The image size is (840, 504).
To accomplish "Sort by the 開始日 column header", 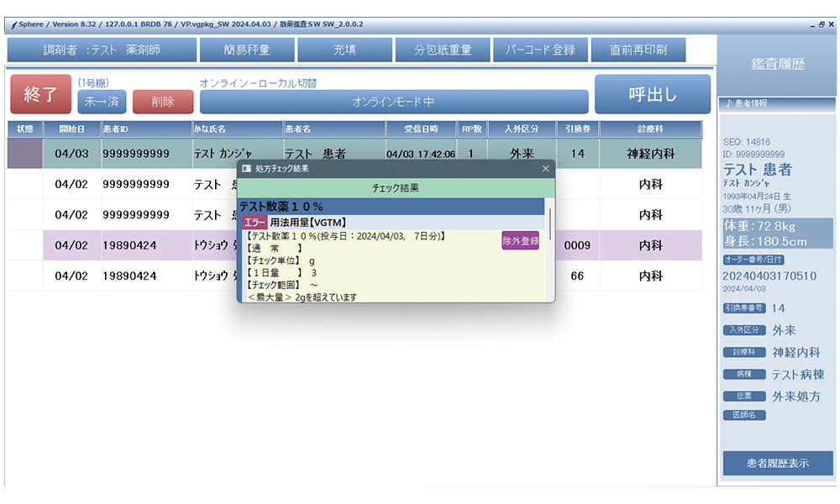I will coord(72,129).
